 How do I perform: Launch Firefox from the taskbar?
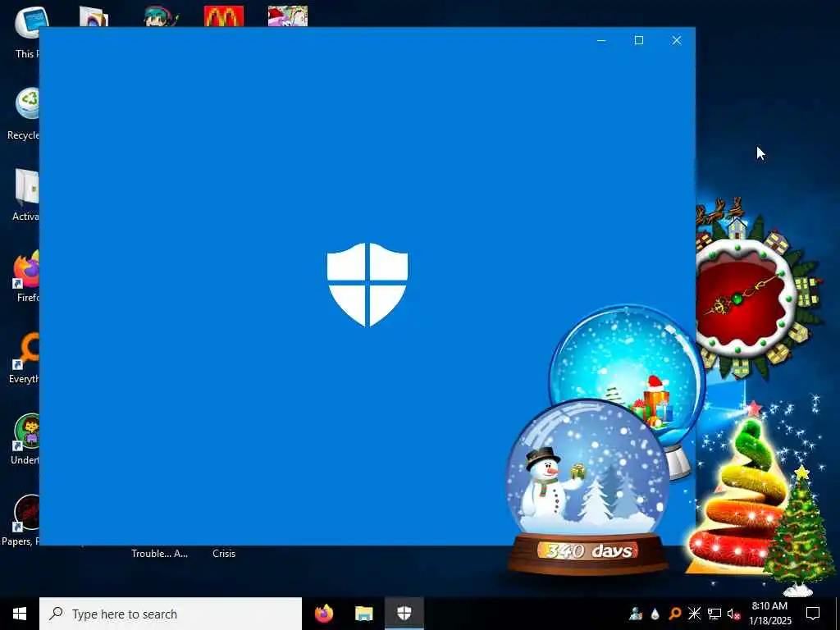click(323, 614)
